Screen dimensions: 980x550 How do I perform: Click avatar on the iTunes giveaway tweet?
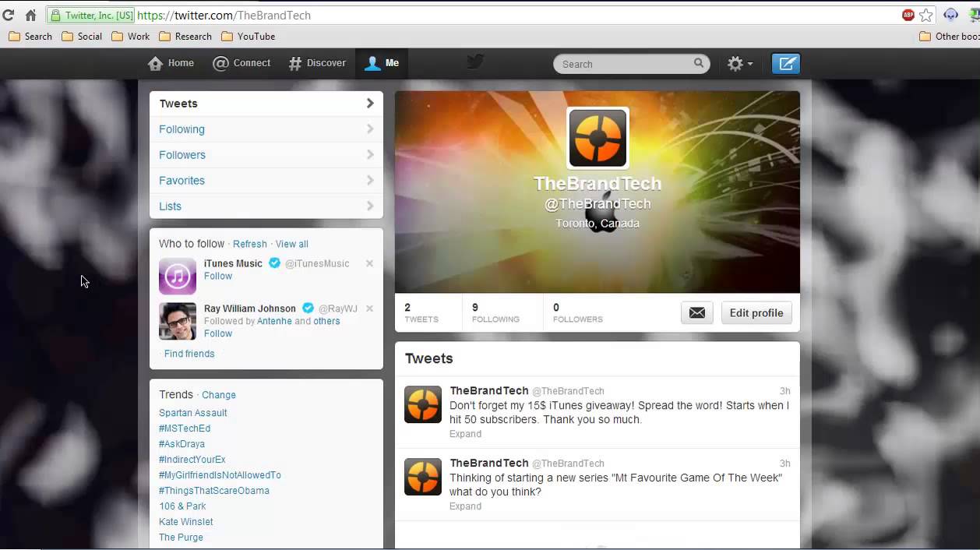pos(423,404)
